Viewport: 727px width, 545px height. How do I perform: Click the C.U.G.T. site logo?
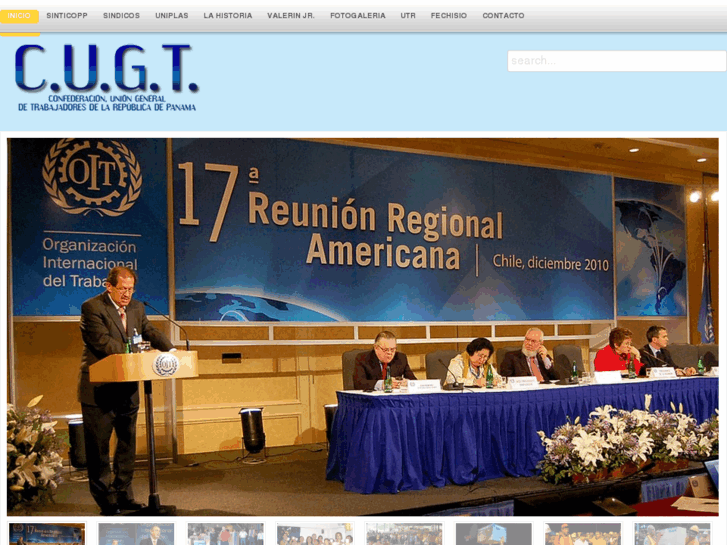pyautogui.click(x=107, y=77)
